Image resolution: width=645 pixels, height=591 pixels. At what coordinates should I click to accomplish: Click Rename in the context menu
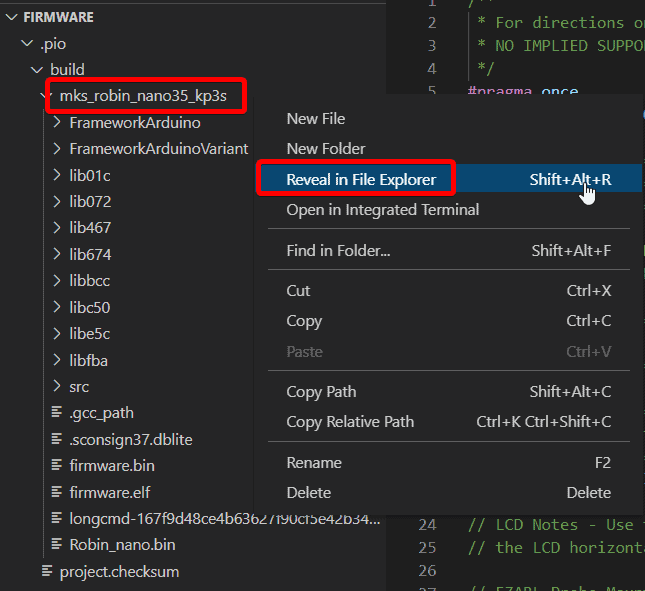314,463
